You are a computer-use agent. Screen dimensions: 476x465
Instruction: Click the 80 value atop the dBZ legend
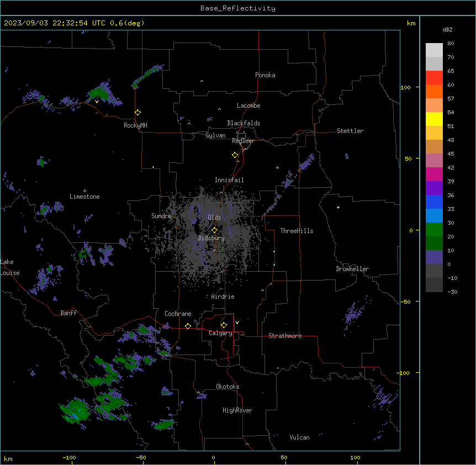coord(451,44)
